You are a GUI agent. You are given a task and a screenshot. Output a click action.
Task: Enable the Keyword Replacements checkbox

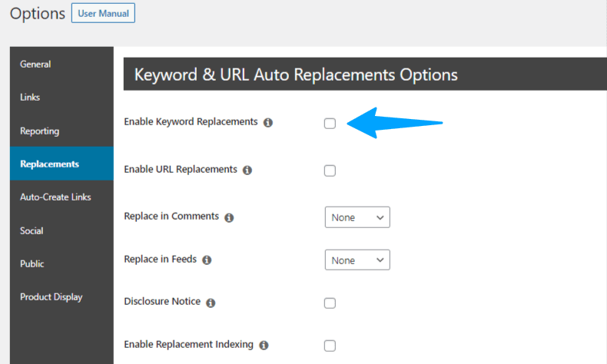point(330,123)
